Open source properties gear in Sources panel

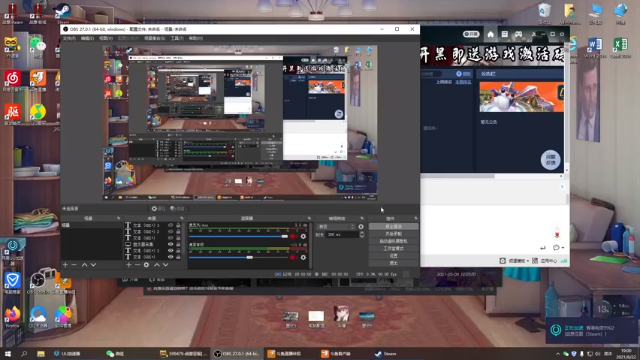pos(146,264)
